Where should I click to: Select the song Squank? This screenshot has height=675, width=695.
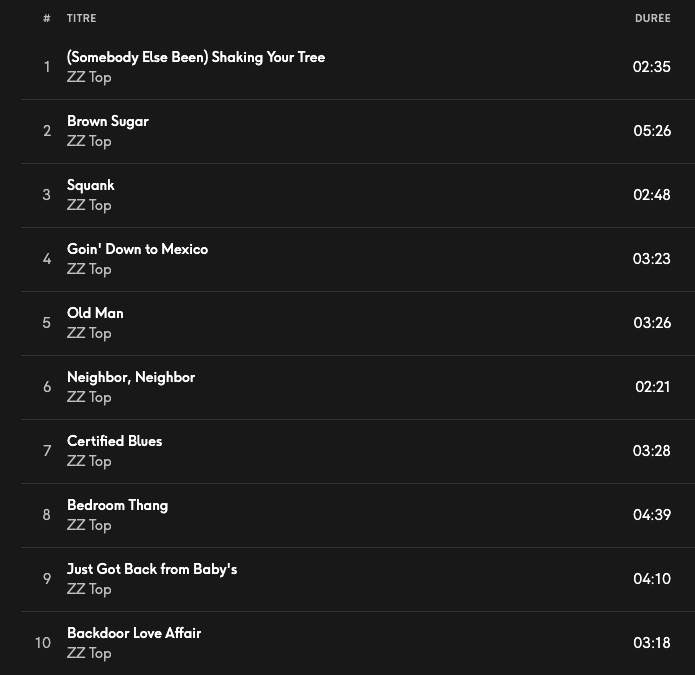(90, 185)
